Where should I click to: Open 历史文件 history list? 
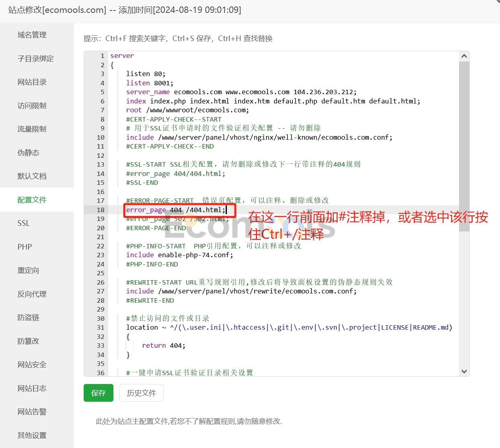[142, 393]
